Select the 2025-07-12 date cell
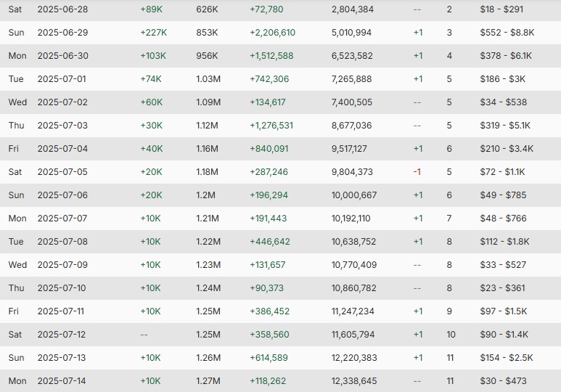561x392 pixels. 62,335
